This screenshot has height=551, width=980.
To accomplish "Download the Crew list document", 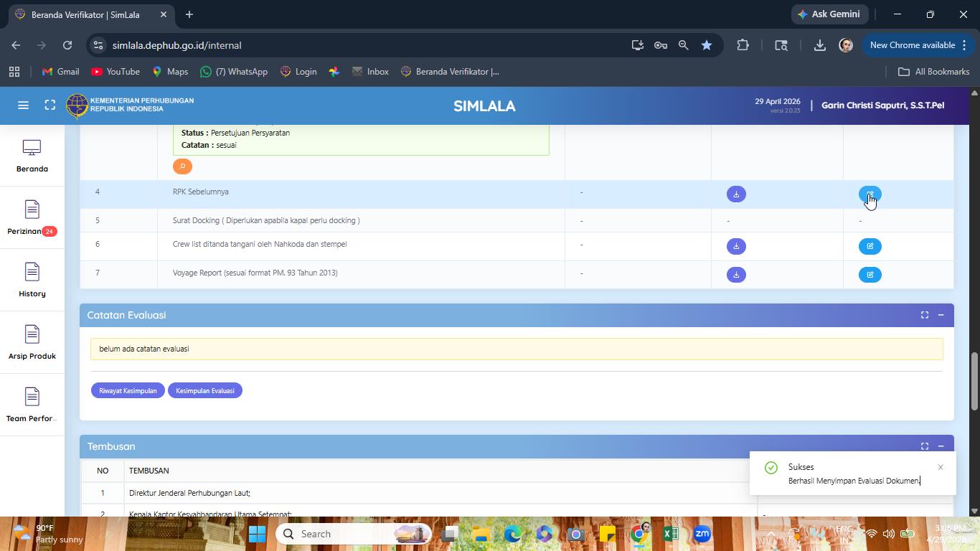I will click(x=736, y=246).
